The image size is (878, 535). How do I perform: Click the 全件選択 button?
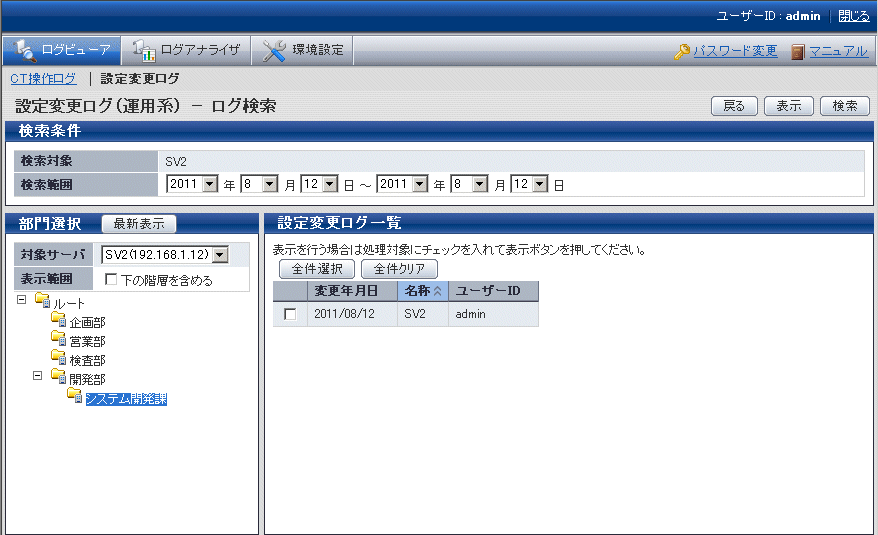pos(317,269)
